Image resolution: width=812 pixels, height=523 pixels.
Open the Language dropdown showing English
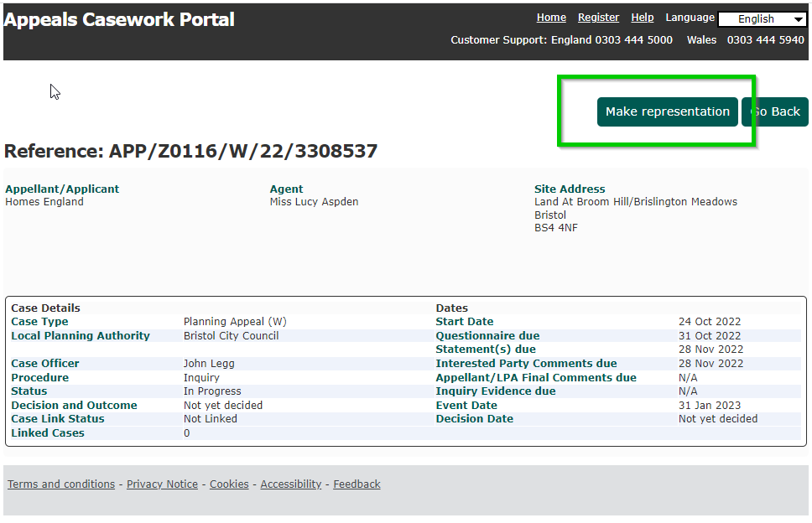tap(763, 19)
